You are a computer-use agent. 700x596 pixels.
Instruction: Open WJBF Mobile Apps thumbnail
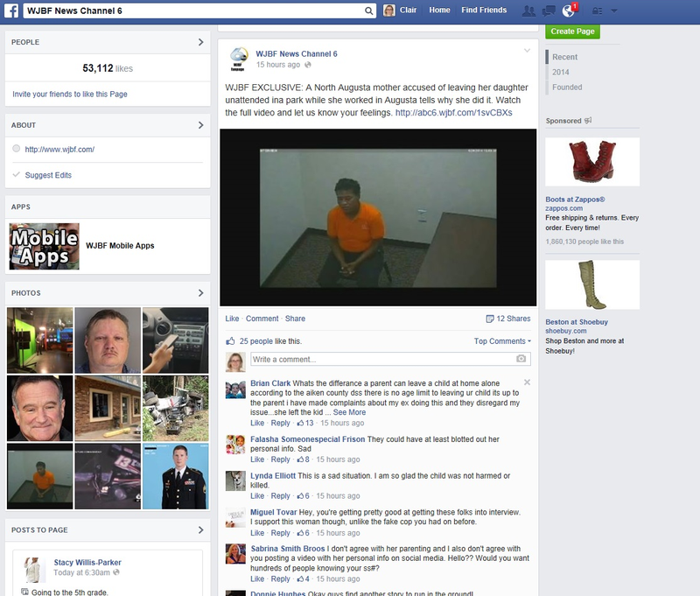pos(45,247)
